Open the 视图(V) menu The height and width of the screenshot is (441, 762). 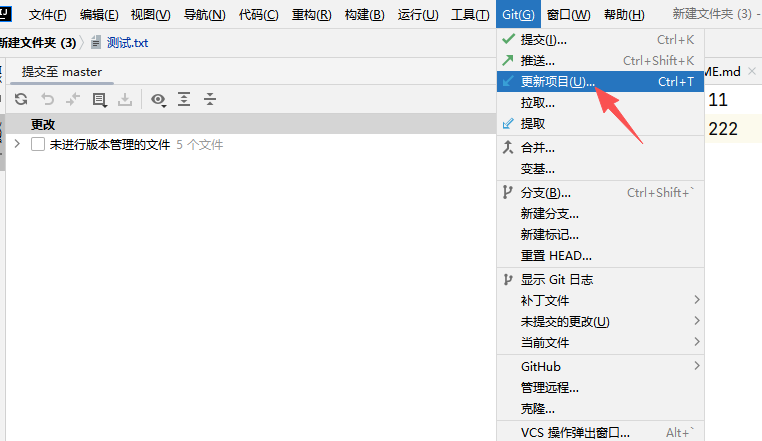(151, 15)
